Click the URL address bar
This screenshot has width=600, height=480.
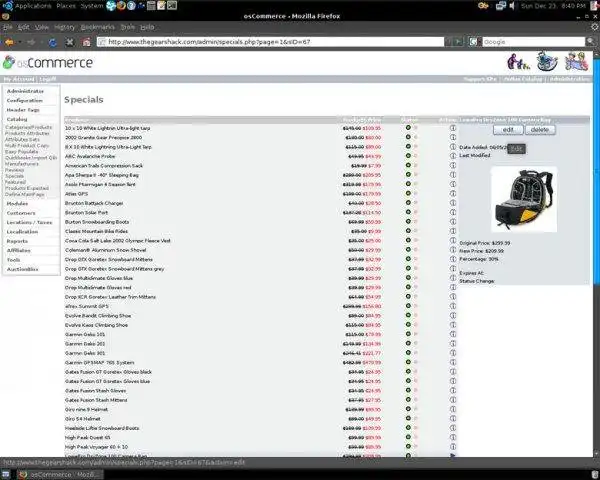tap(270, 42)
